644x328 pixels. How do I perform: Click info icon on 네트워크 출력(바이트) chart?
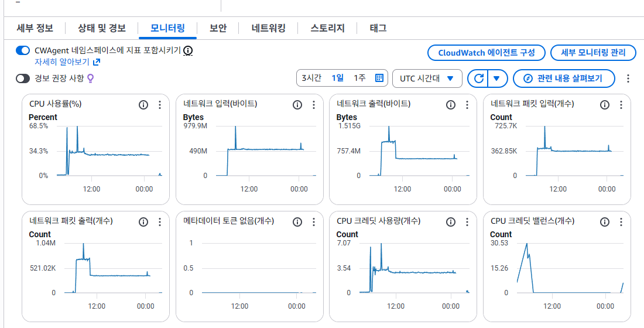pyautogui.click(x=451, y=105)
